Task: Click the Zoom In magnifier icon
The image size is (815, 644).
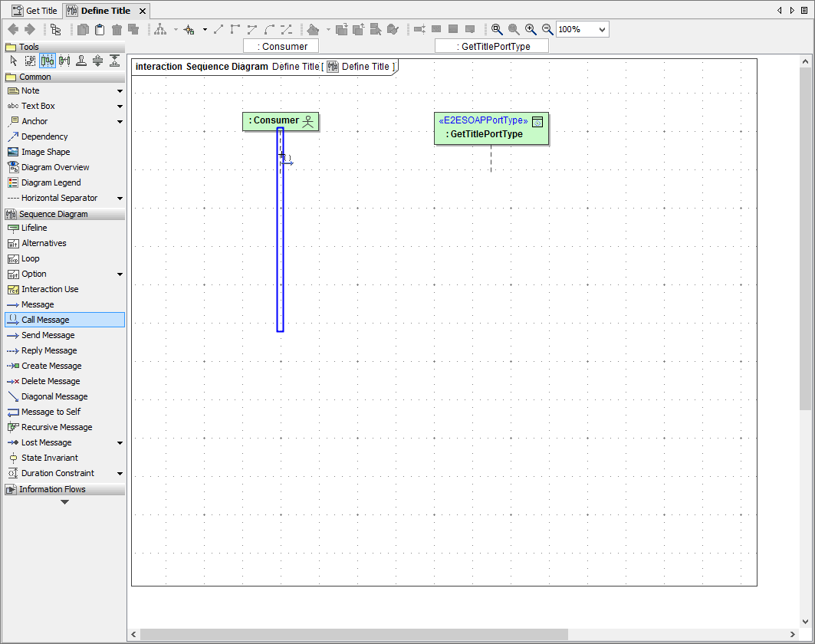Action: 531,29
